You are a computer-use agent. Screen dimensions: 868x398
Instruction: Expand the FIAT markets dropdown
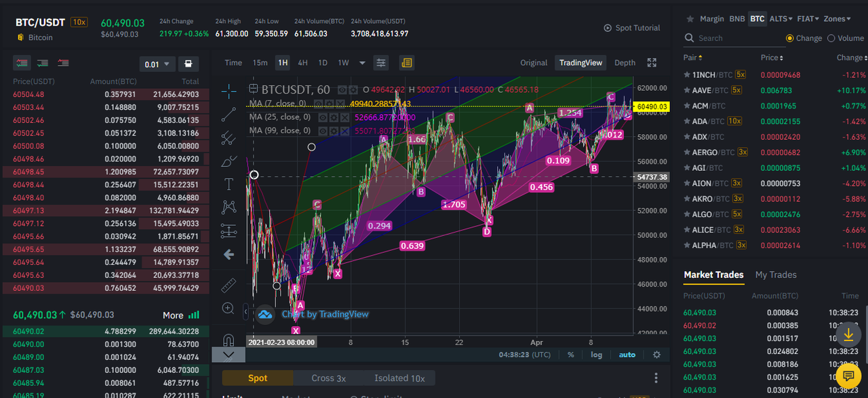click(x=807, y=19)
